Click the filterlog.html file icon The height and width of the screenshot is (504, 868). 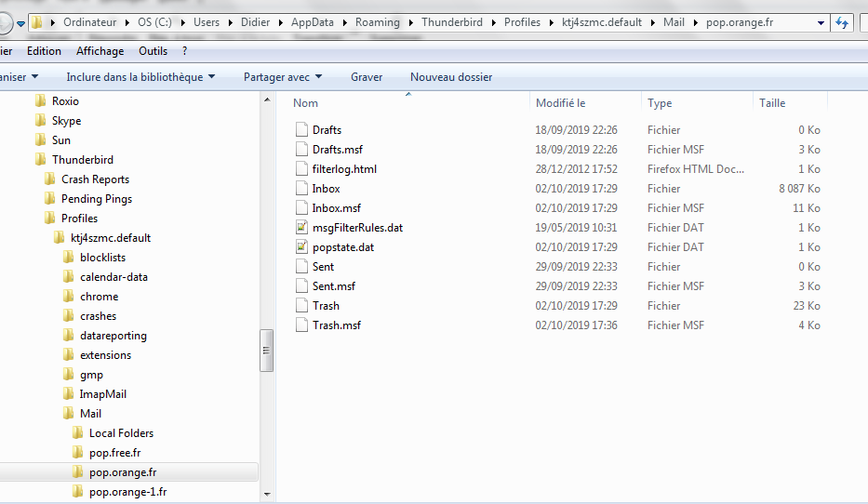pyautogui.click(x=301, y=168)
